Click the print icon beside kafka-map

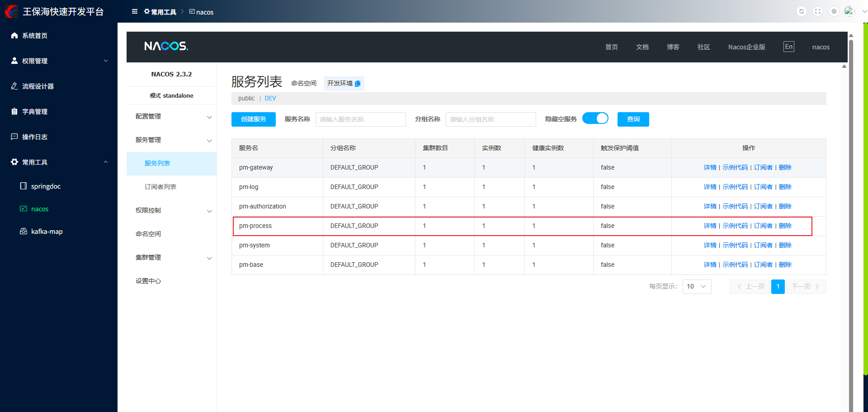tap(24, 231)
